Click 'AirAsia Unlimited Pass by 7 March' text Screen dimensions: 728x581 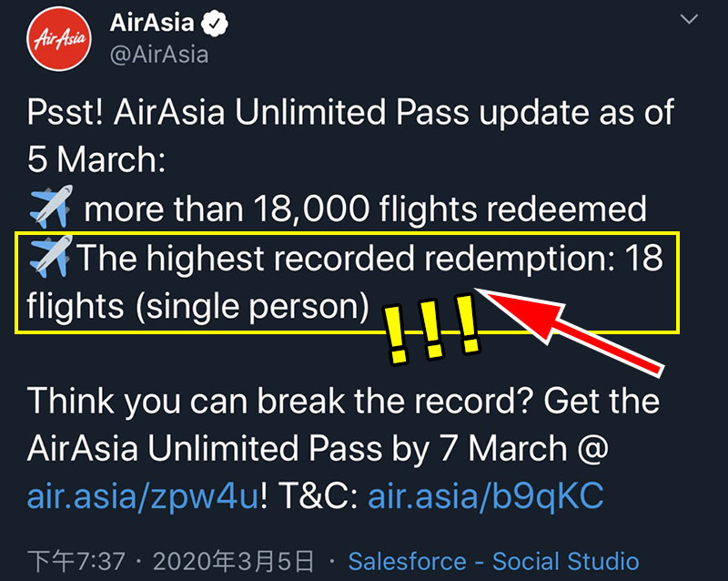298,449
